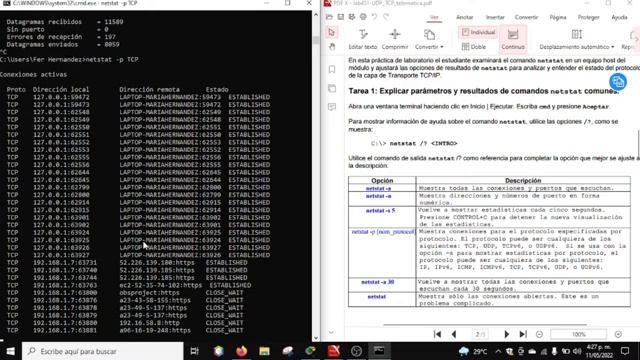
Task: Open OBS Studio from taskbar
Action: pos(356,351)
